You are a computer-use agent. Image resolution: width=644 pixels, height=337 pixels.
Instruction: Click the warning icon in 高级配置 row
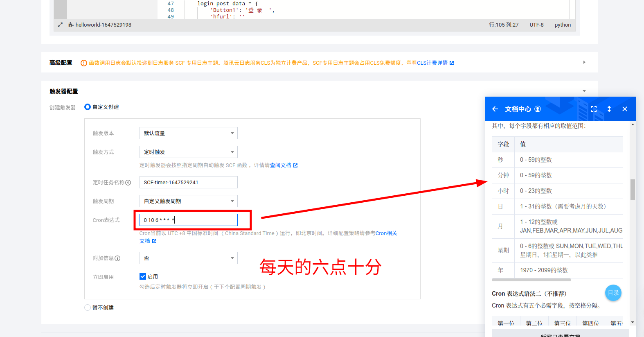pos(84,63)
